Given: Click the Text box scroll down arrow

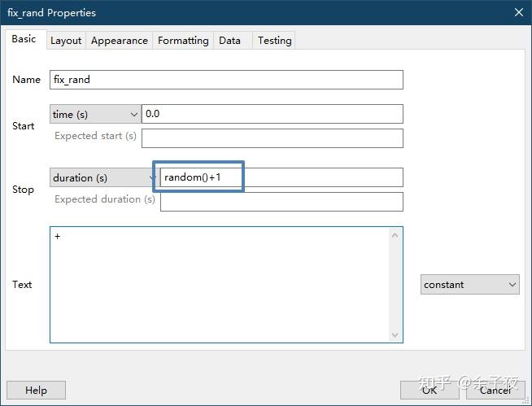Looking at the screenshot, I should point(395,334).
